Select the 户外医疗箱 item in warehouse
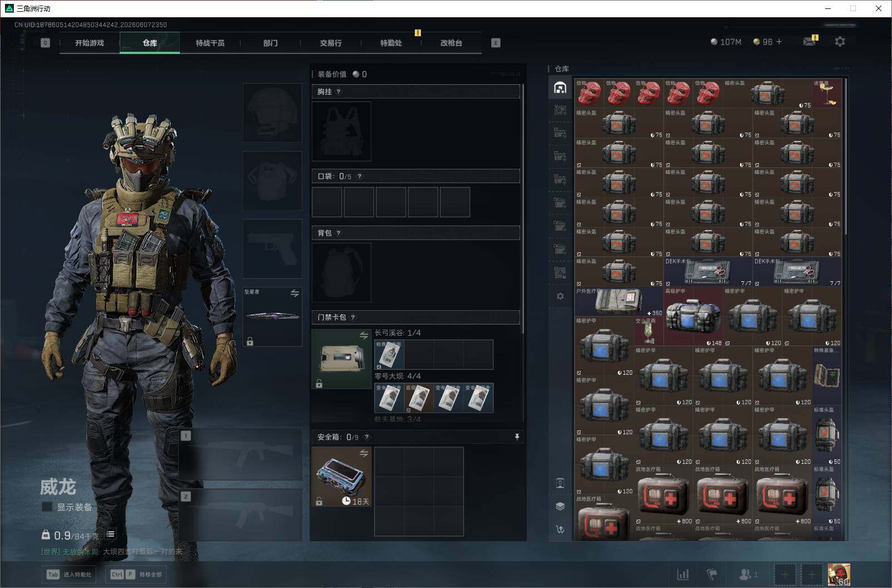The image size is (892, 588). tap(619, 301)
